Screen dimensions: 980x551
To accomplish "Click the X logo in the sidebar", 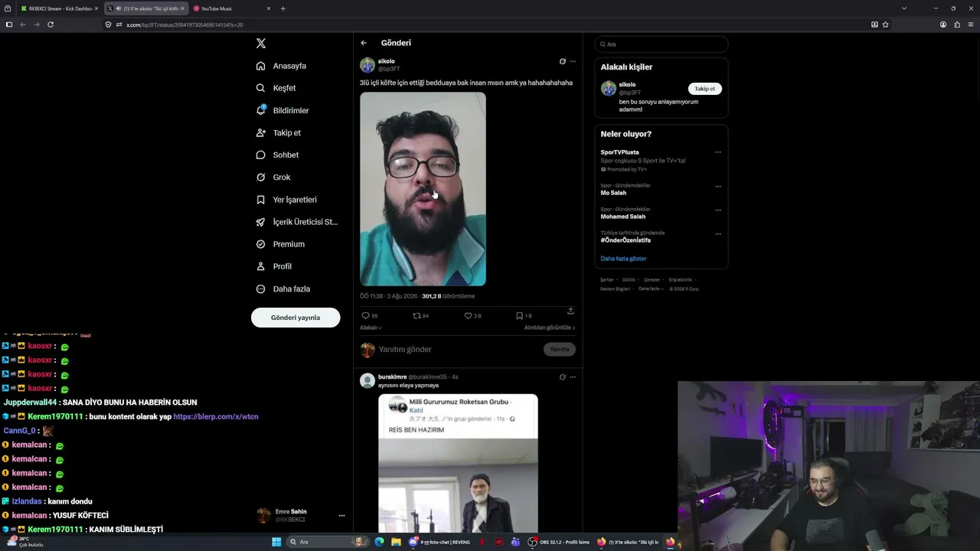I will point(261,44).
